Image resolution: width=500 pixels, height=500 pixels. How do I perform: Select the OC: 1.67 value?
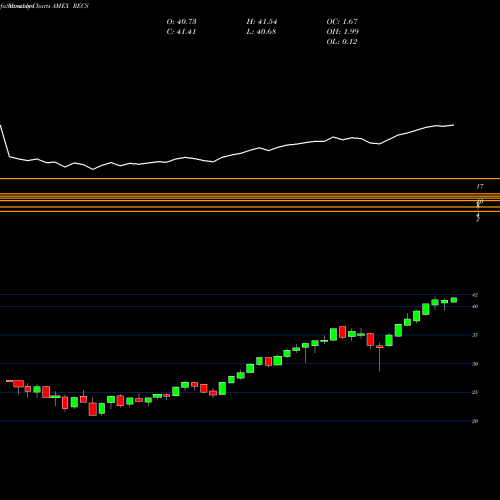[x=342, y=22]
